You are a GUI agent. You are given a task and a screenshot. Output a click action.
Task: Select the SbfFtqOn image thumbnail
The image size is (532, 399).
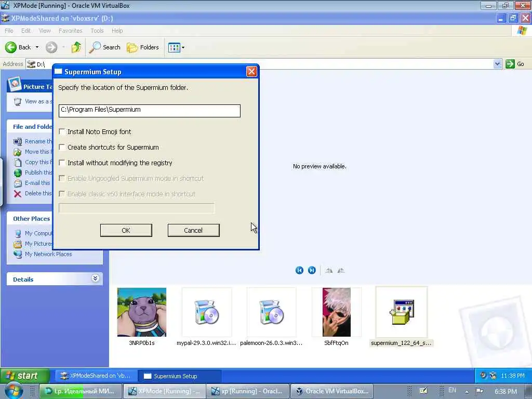(x=336, y=312)
